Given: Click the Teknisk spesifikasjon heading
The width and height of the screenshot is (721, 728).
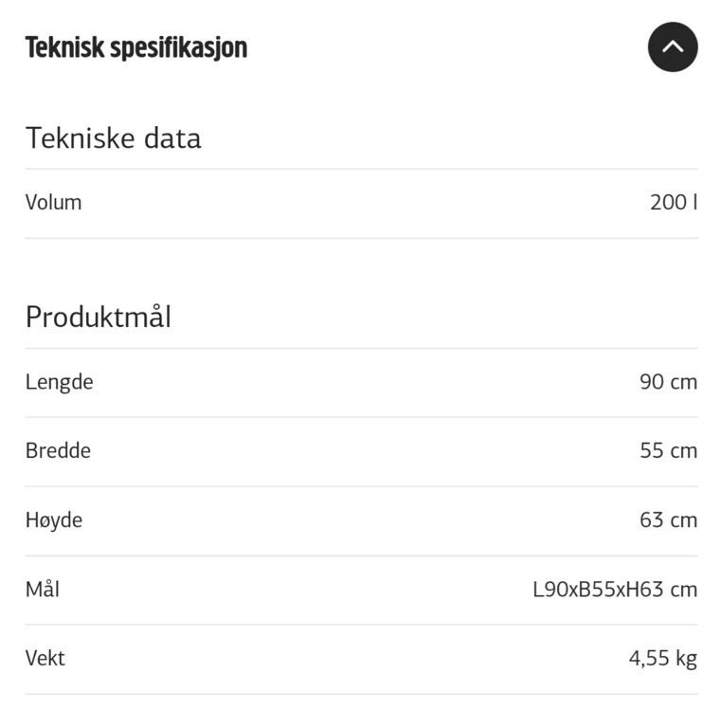Looking at the screenshot, I should pos(136,47).
